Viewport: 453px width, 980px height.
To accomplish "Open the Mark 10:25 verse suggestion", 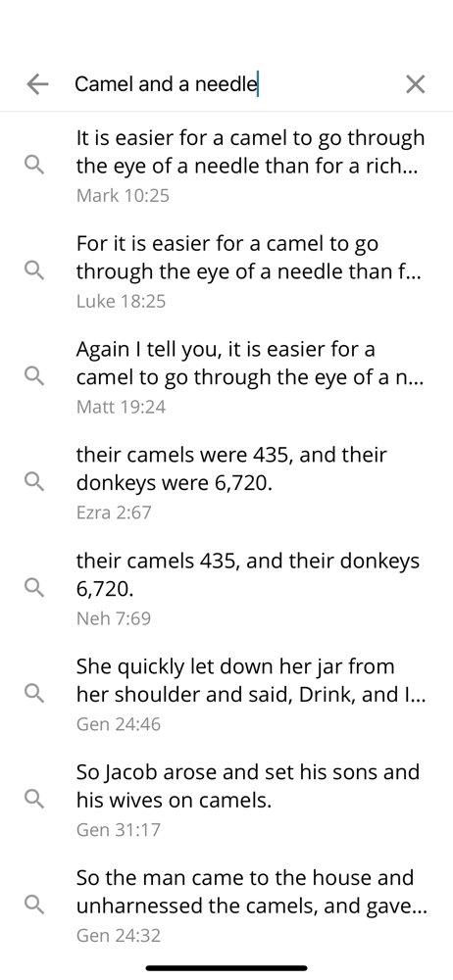I will pyautogui.click(x=226, y=165).
